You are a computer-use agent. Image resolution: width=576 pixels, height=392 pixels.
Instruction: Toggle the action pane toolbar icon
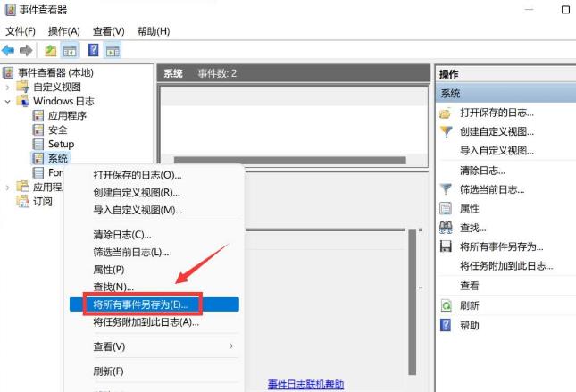113,50
